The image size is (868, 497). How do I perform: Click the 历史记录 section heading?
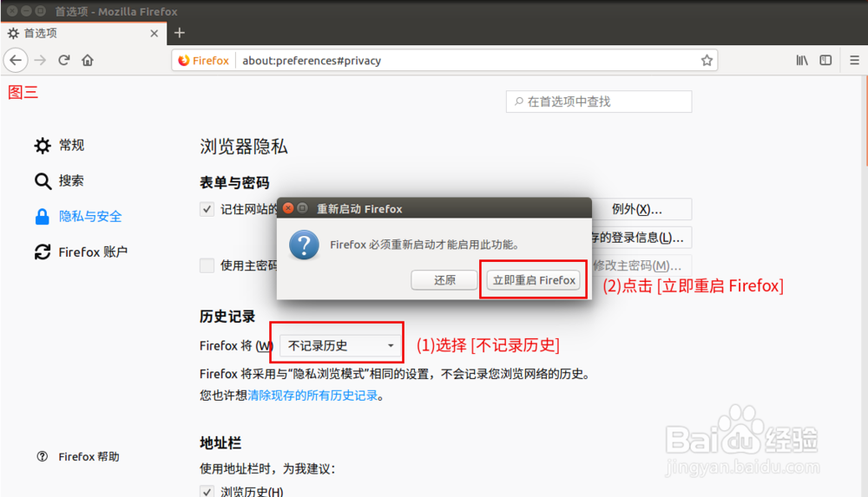click(x=227, y=317)
